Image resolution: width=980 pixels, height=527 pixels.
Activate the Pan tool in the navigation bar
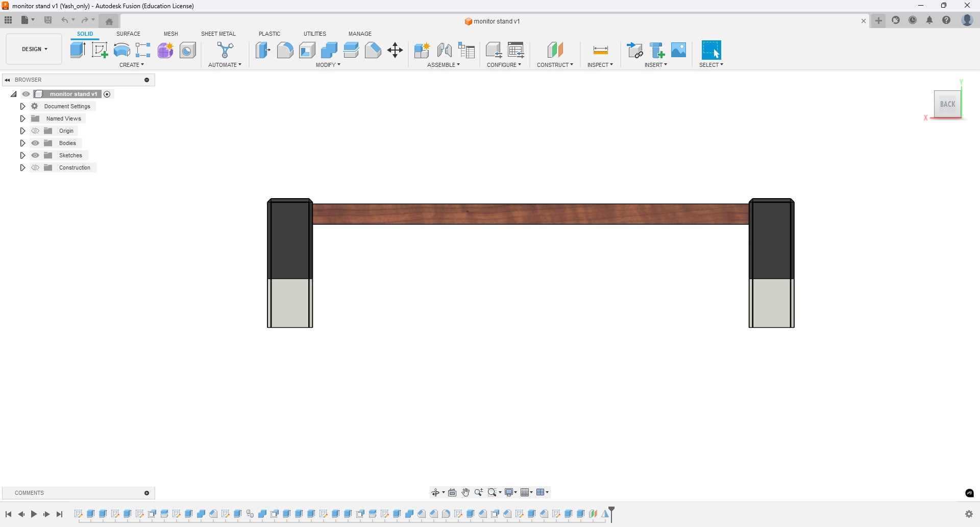point(465,492)
